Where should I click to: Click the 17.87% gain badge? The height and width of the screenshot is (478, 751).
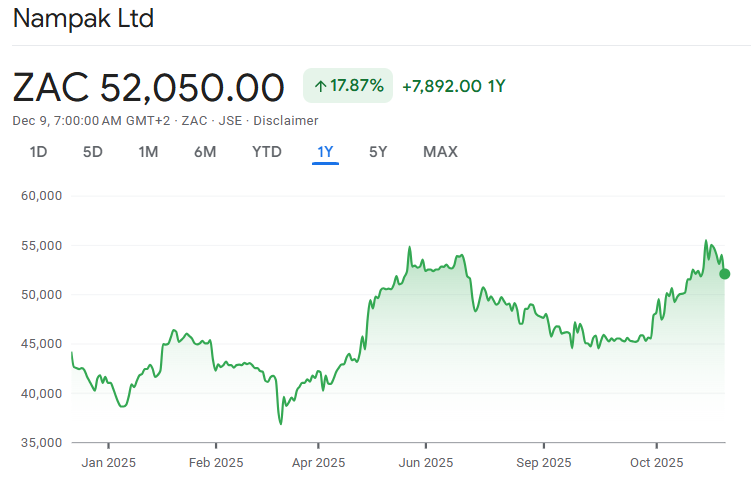pos(348,86)
